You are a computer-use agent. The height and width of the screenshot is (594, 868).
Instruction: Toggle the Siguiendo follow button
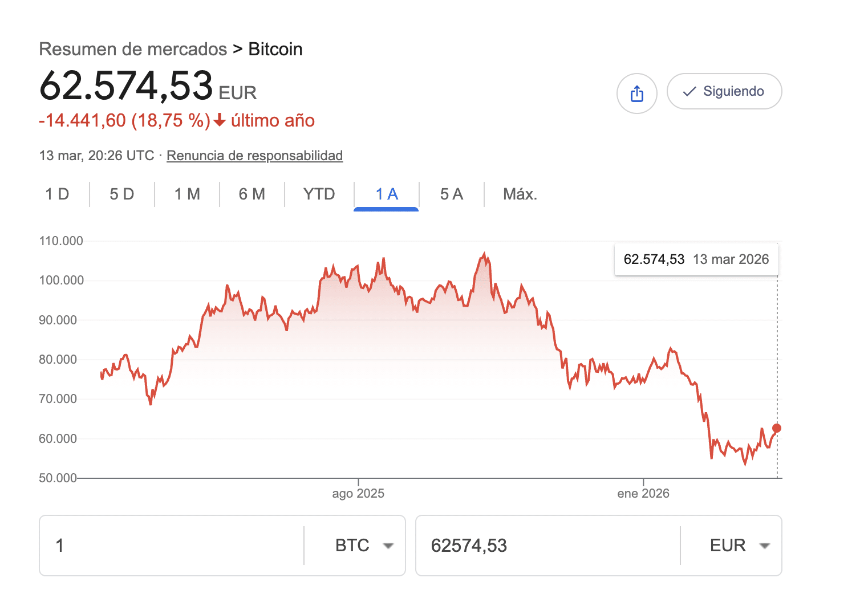(x=724, y=91)
